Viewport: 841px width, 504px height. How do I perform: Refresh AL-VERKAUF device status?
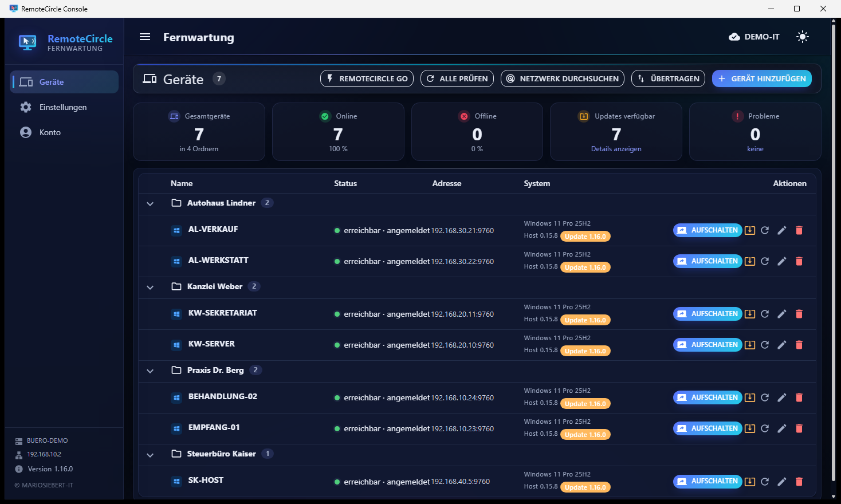[x=765, y=230]
